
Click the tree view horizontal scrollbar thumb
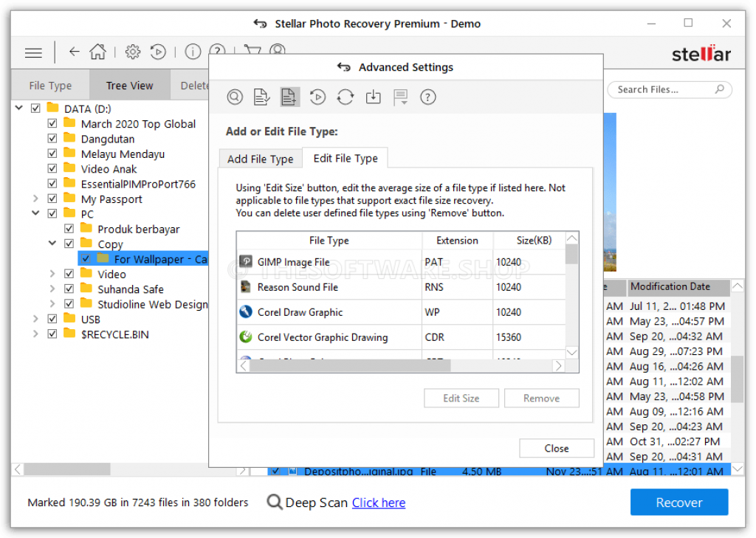coord(67,469)
